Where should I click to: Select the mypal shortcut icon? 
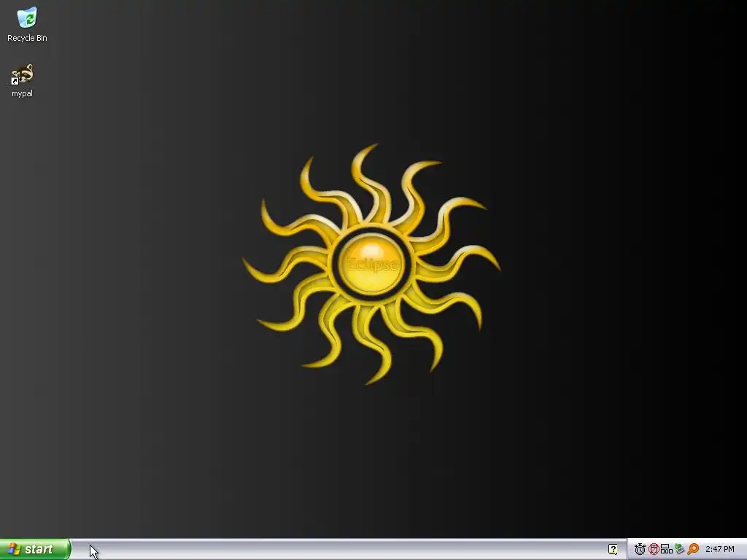click(x=23, y=74)
